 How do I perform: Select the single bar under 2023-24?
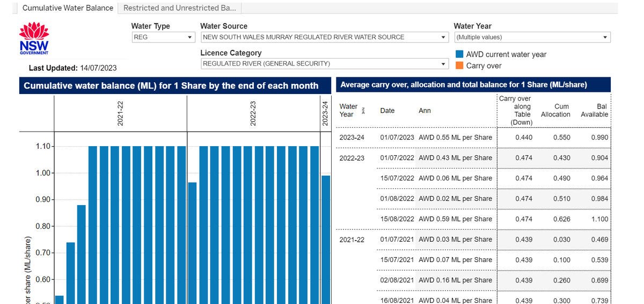[326, 240]
